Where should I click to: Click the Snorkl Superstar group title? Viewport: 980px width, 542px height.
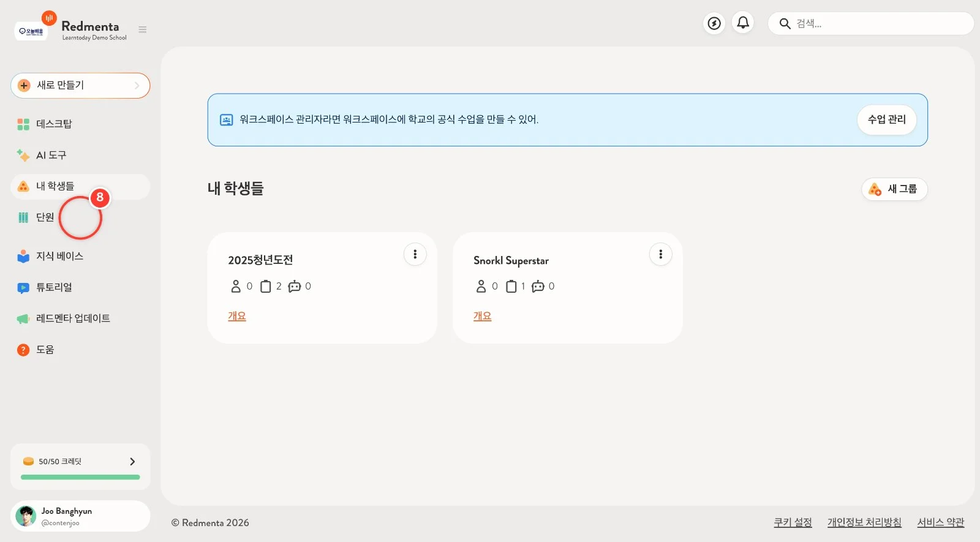(x=511, y=260)
